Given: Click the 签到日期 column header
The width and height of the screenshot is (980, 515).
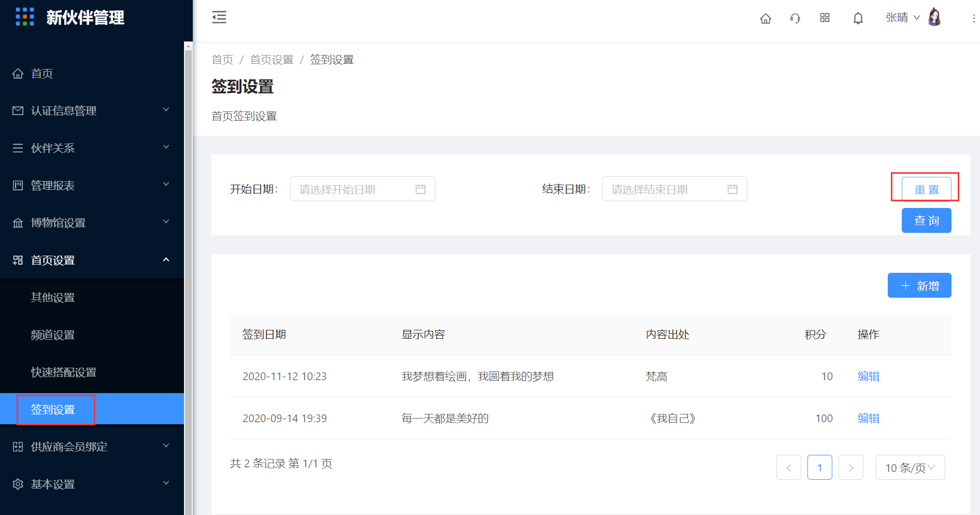Looking at the screenshot, I should click(264, 335).
